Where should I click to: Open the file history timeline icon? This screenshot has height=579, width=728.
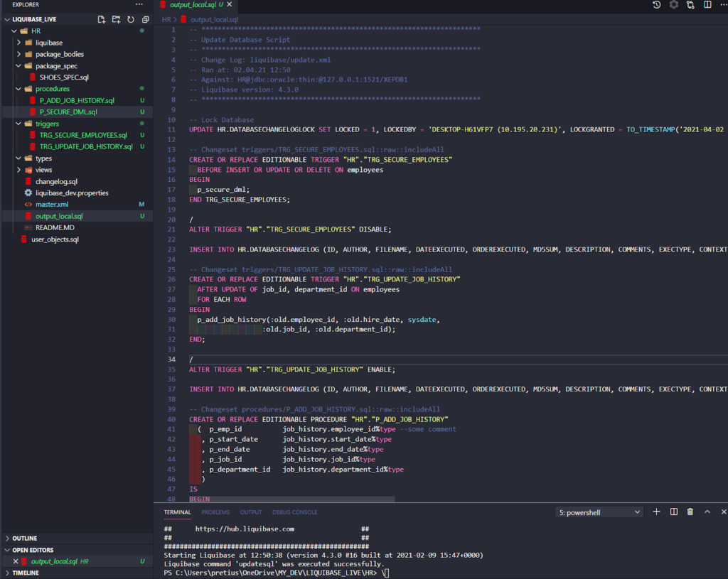click(x=656, y=5)
